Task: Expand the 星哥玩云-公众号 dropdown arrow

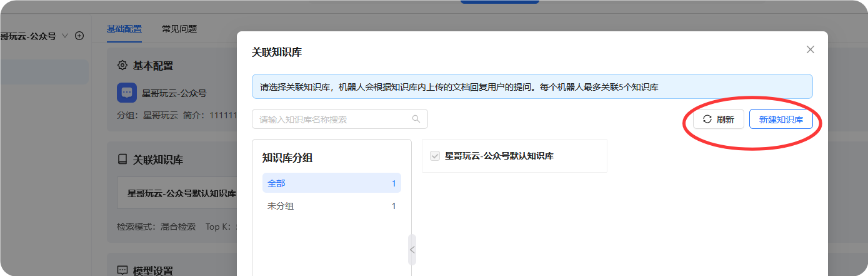Action: pos(65,36)
